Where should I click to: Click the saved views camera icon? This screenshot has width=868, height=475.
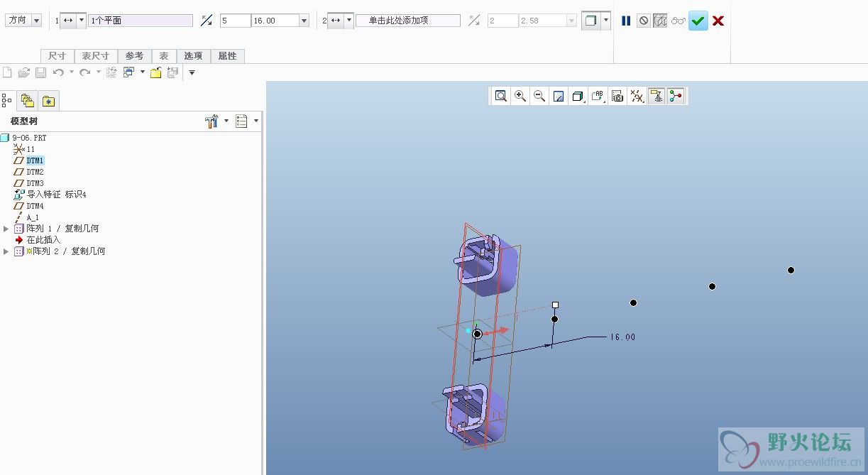[x=617, y=96]
